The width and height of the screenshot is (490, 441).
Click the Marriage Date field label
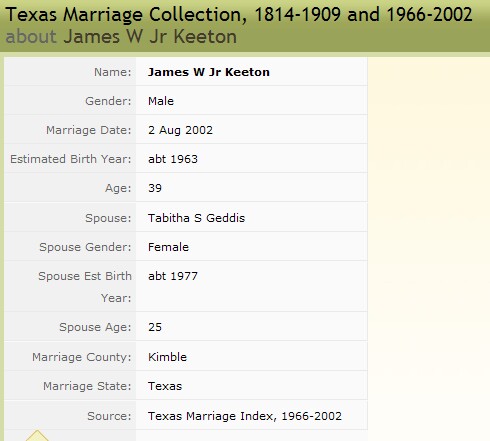(x=89, y=130)
